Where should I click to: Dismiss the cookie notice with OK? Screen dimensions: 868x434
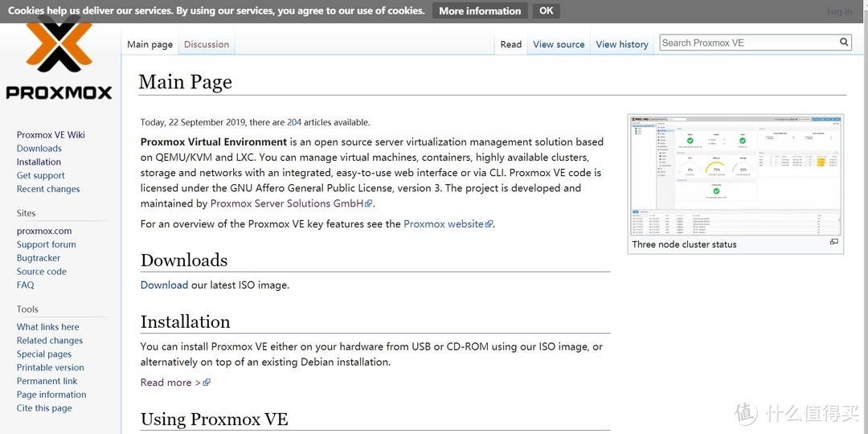[x=546, y=10]
